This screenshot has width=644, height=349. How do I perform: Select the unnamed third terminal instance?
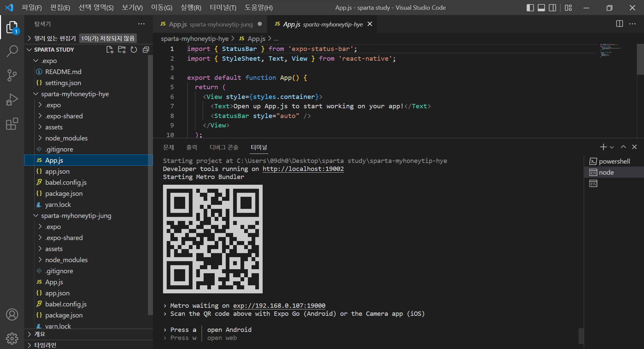coord(614,183)
